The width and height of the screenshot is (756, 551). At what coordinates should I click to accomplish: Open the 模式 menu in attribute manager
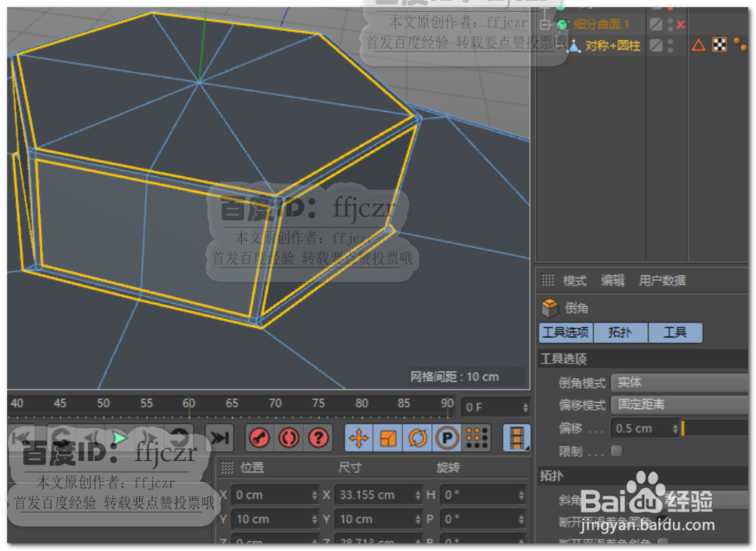click(575, 280)
